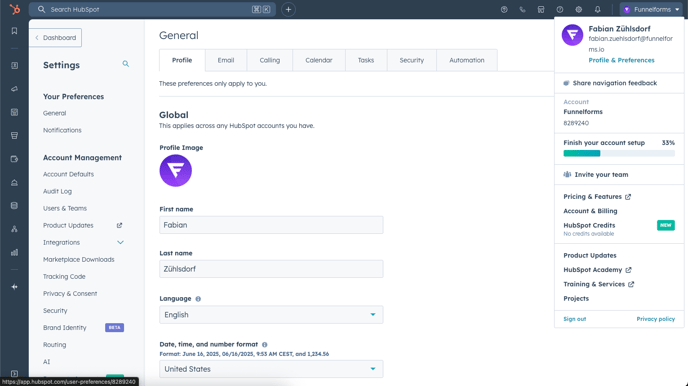Viewport: 688px width, 386px height.
Task: Click the upgrade icon in top bar
Action: click(x=504, y=9)
